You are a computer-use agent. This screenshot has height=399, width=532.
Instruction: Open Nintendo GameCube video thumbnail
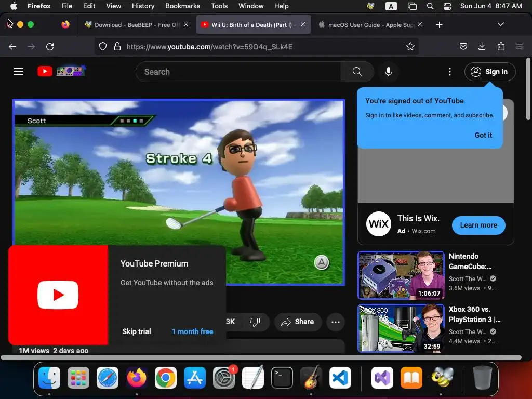401,275
